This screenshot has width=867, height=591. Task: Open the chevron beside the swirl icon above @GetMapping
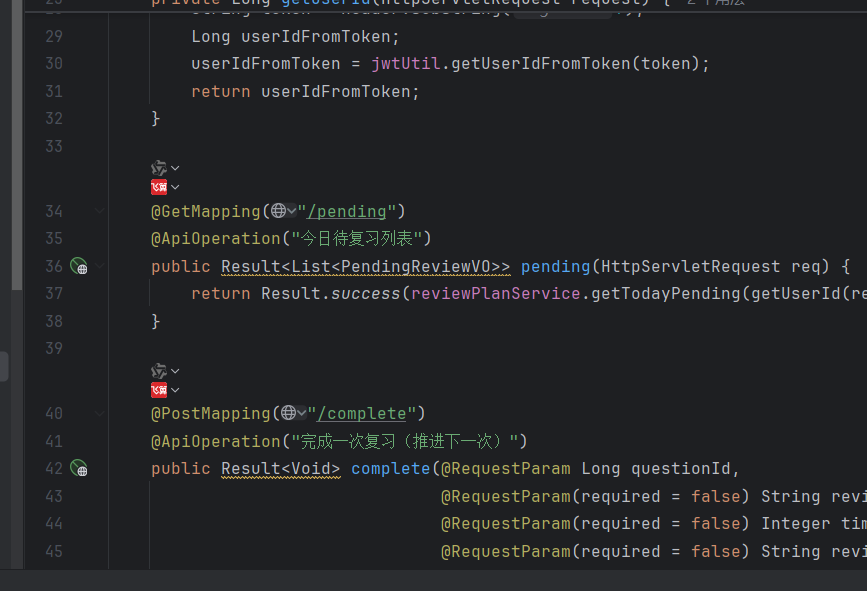(175, 168)
